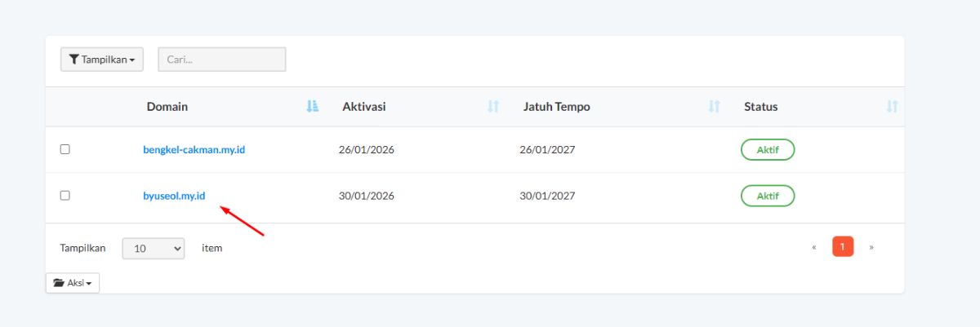Click the filter funnel icon

click(x=73, y=60)
